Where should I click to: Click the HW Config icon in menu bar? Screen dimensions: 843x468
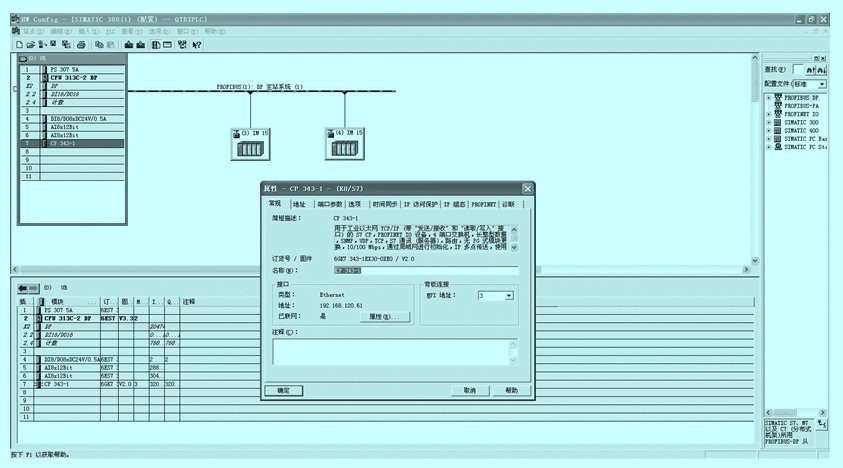(x=16, y=31)
